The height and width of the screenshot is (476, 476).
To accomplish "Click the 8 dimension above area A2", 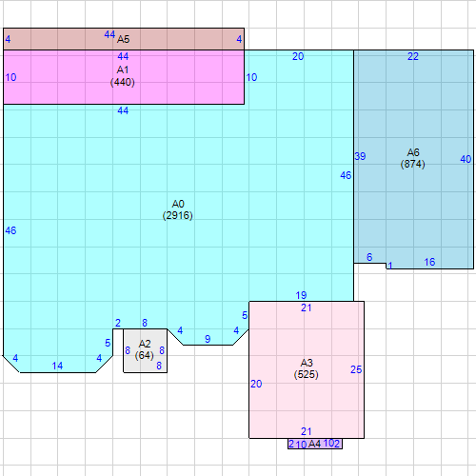I will [145, 323].
